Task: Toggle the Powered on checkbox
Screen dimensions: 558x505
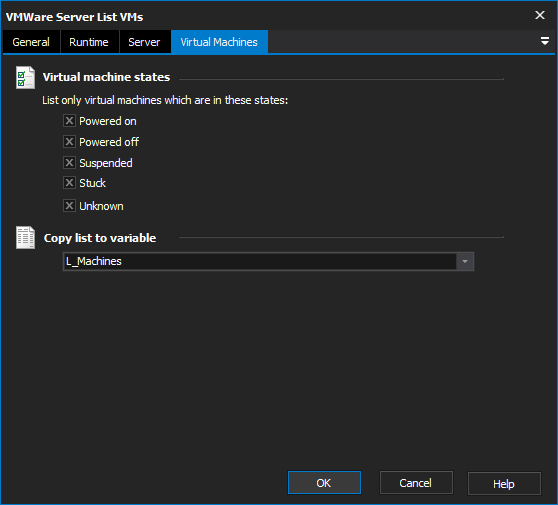Action: point(69,121)
